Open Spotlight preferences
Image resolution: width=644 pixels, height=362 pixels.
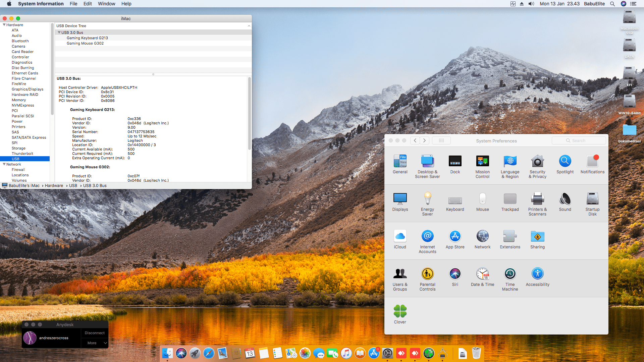(x=565, y=161)
